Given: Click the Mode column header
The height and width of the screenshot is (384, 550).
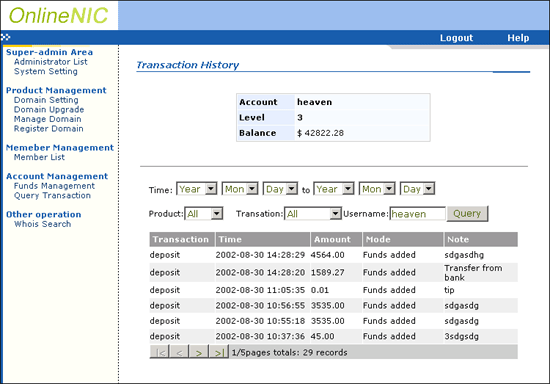Looking at the screenshot, I should tap(403, 239).
